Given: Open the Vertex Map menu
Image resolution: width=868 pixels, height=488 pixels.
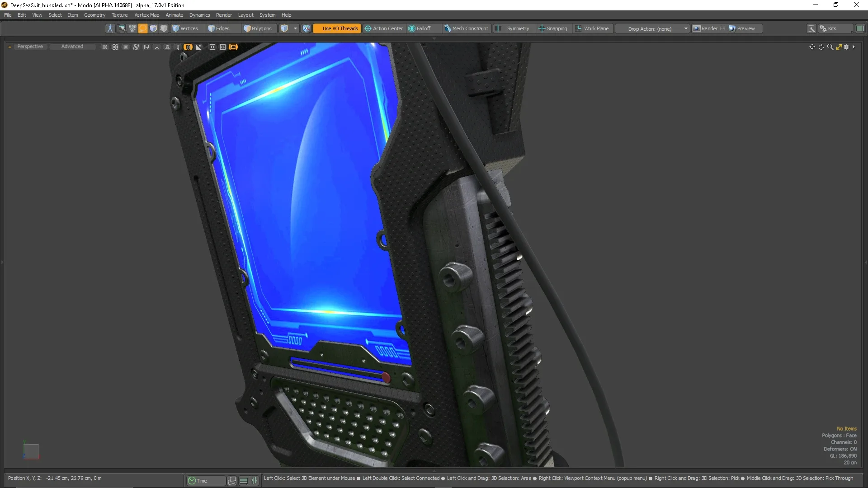Looking at the screenshot, I should (146, 15).
